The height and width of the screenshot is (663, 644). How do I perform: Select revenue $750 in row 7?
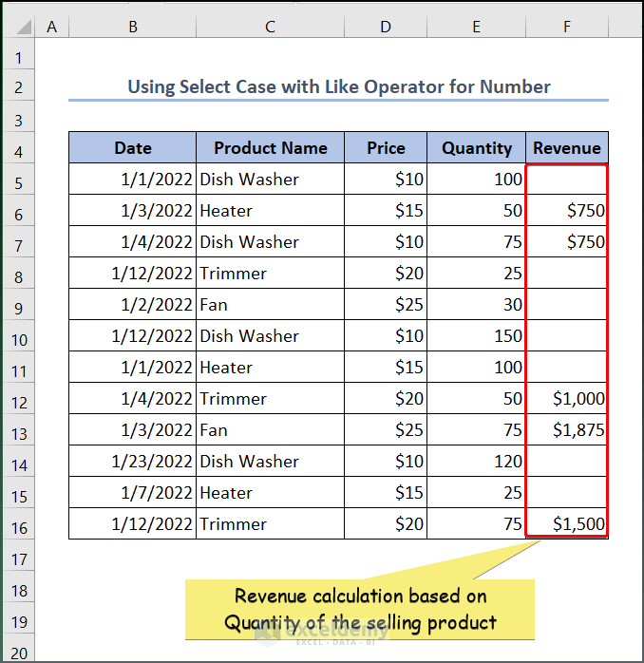[567, 242]
